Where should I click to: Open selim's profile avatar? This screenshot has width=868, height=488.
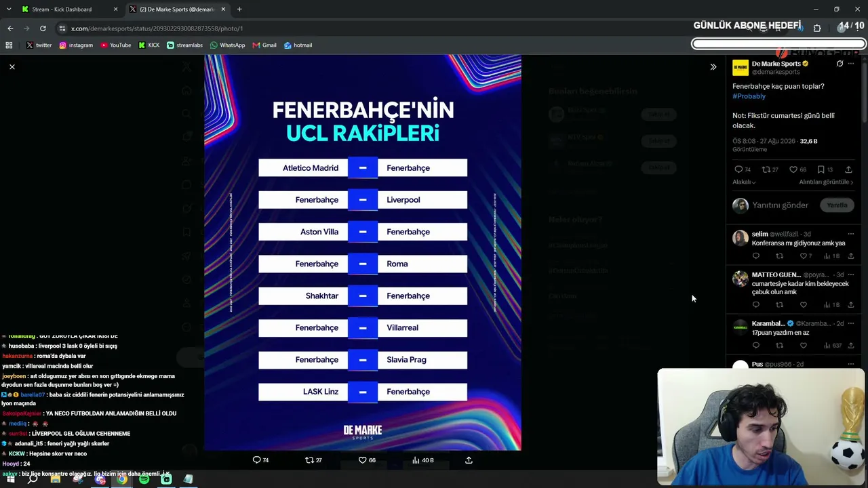(740, 238)
